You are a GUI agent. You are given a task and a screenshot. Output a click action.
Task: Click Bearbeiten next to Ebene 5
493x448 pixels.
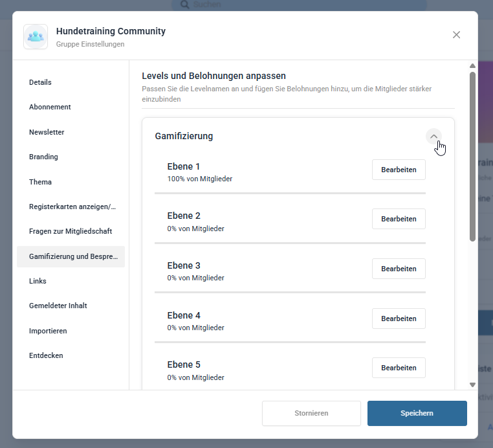tap(399, 368)
